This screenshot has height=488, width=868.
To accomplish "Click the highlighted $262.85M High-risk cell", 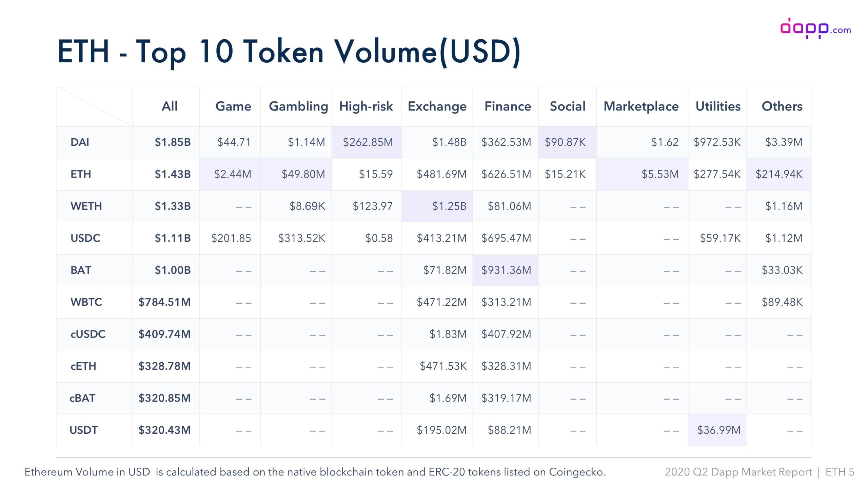I will coord(368,142).
